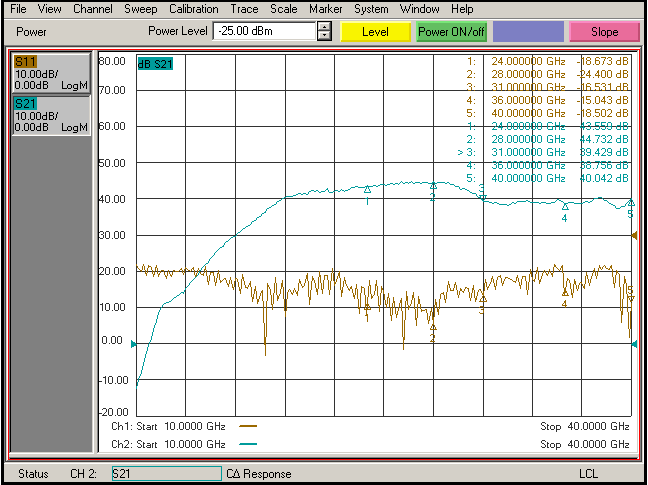
Task: Open the Marker menu
Action: tap(325, 9)
